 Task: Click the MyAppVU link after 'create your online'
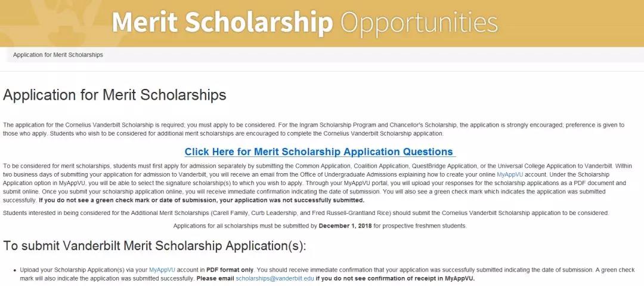[510, 174]
